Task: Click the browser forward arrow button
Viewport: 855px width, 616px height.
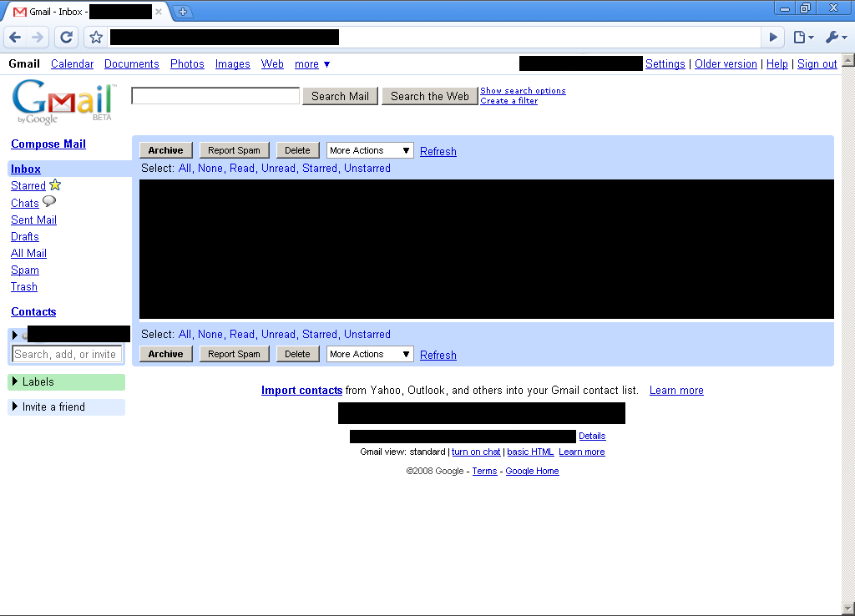Action: [x=38, y=37]
